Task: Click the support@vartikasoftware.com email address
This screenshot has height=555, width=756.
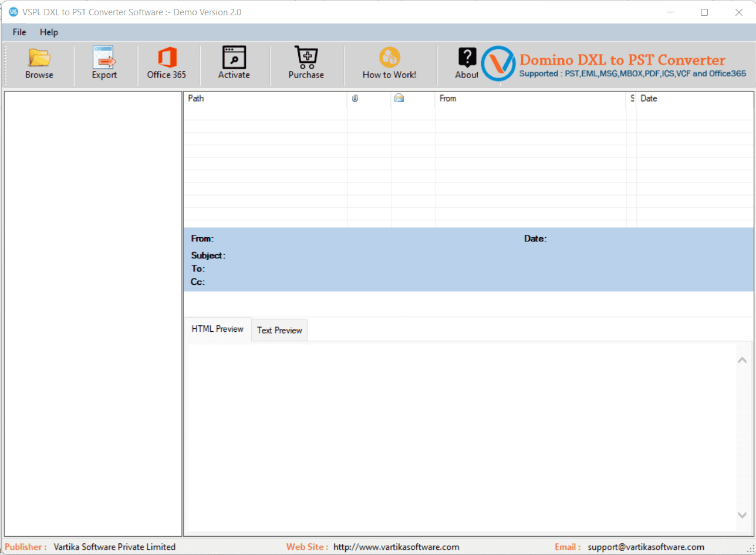Action: (646, 547)
